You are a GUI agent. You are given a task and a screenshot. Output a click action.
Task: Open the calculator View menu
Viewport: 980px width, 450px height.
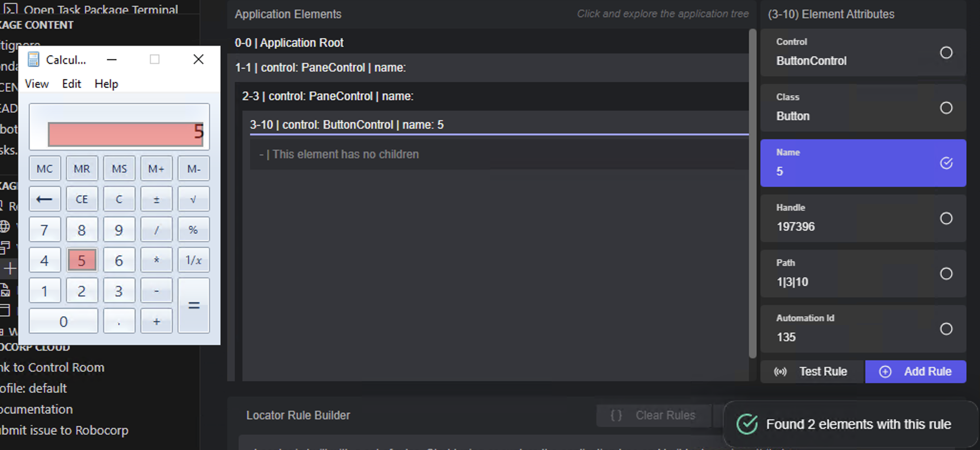tap(37, 84)
